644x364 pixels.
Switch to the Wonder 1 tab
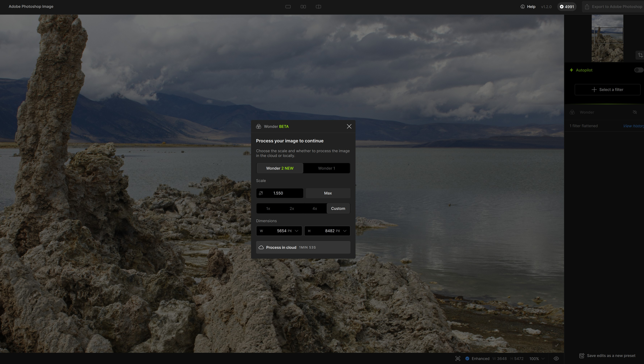tap(326, 168)
